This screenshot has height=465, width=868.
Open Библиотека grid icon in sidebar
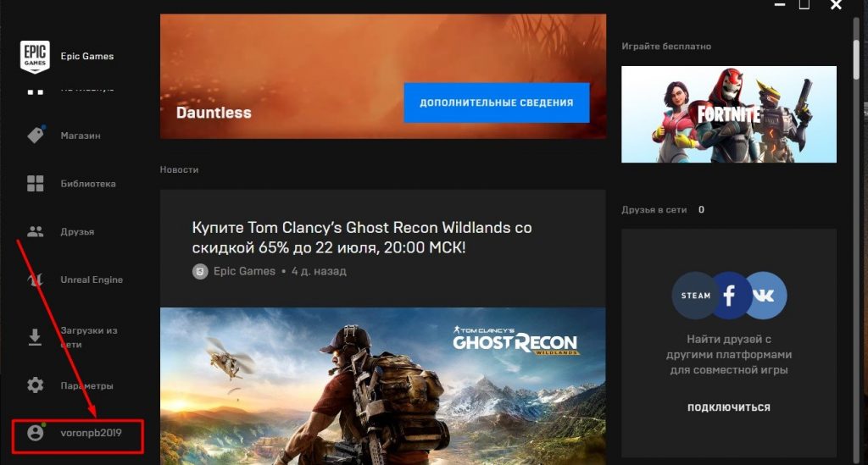coord(36,184)
